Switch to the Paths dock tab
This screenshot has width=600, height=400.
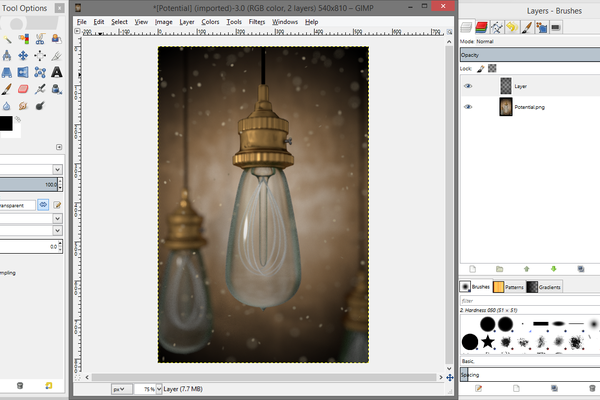[x=497, y=27]
